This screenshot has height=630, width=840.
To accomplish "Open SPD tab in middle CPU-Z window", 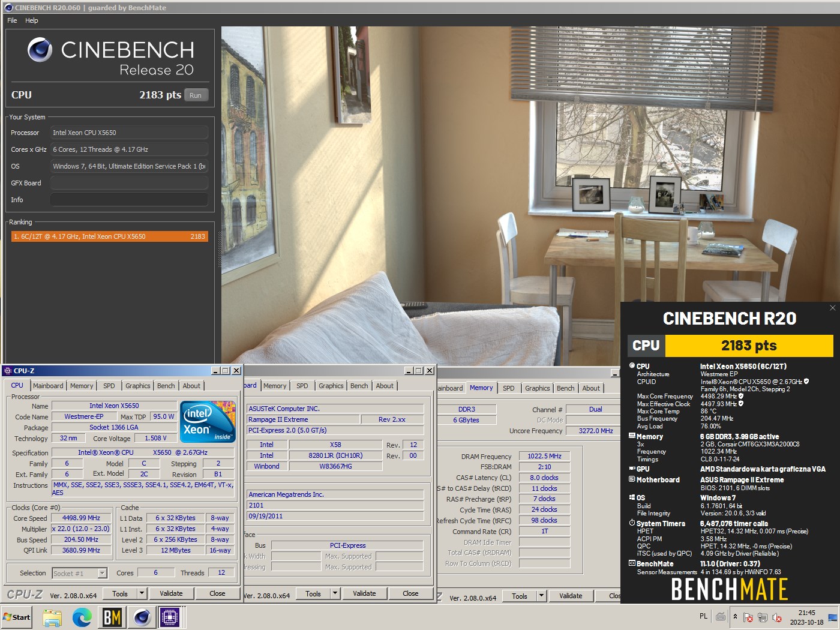I will click(302, 386).
